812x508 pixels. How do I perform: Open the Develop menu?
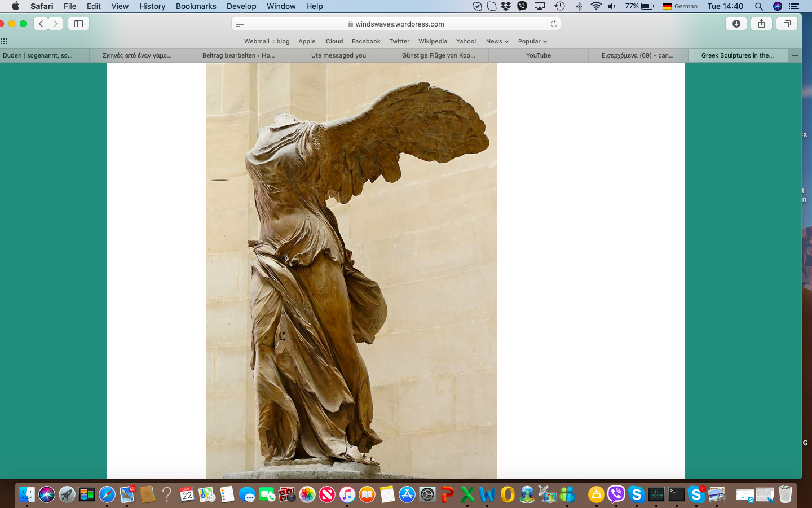(x=241, y=6)
